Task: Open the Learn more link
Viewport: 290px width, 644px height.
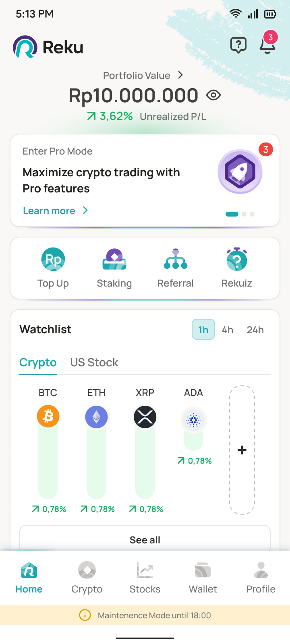Action: pos(49,211)
